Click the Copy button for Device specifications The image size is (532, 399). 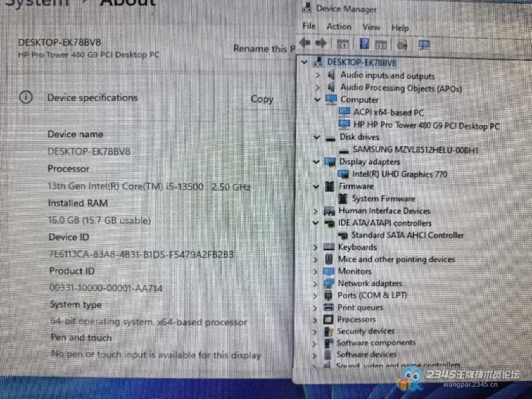[262, 99]
